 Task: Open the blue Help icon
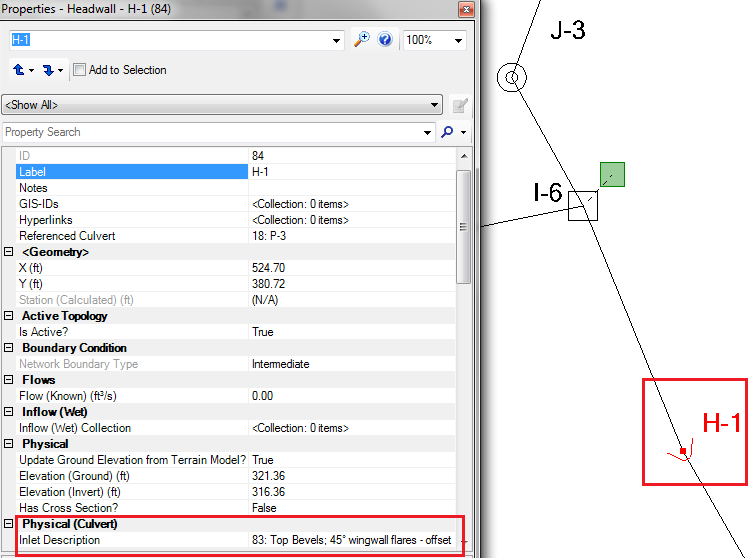click(x=385, y=40)
